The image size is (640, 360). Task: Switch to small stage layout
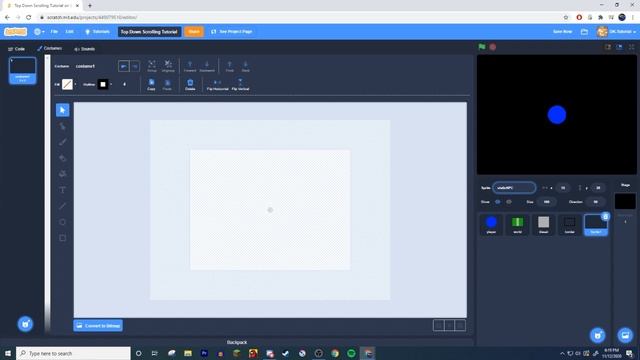(x=608, y=47)
